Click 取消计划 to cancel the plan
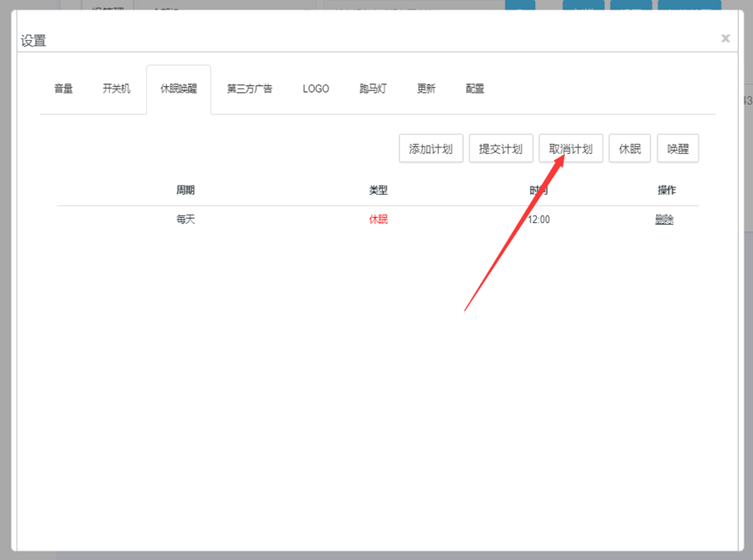Image resolution: width=753 pixels, height=560 pixels. [571, 149]
